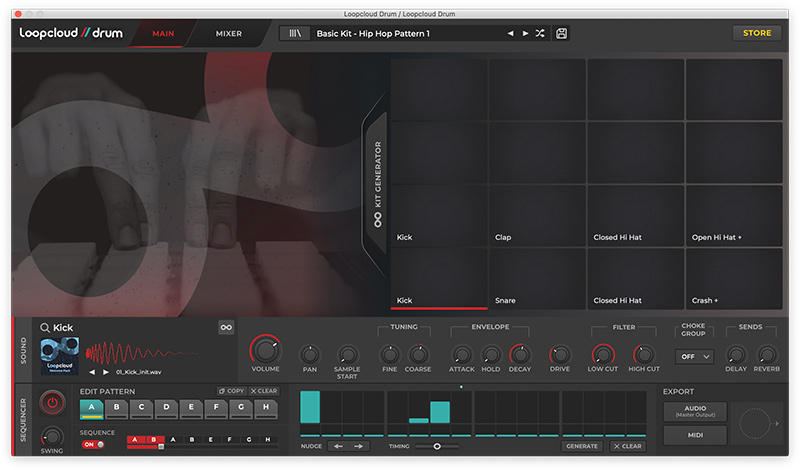
Task: Open the kit browser library icon
Action: pos(295,34)
